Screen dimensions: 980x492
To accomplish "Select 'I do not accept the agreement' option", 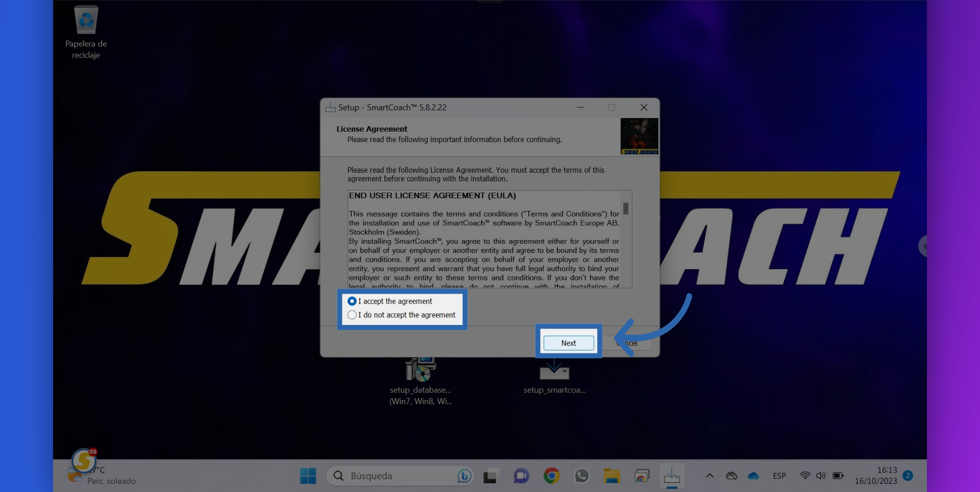I will tap(352, 315).
